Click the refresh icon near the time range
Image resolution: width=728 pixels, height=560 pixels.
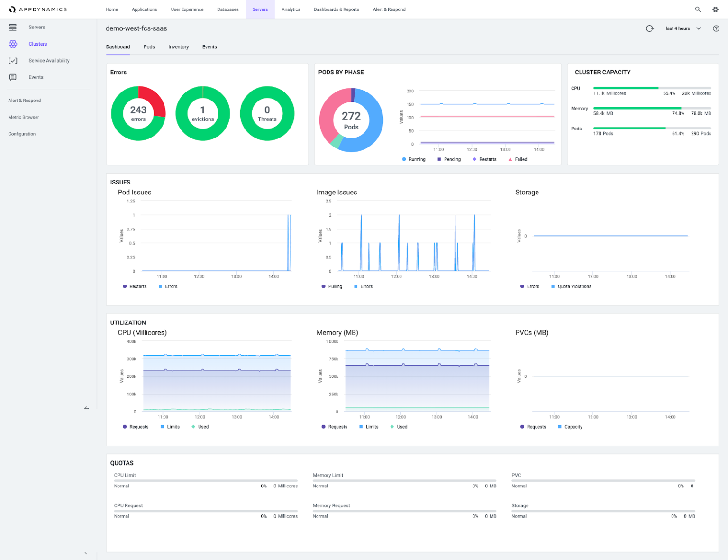tap(650, 28)
